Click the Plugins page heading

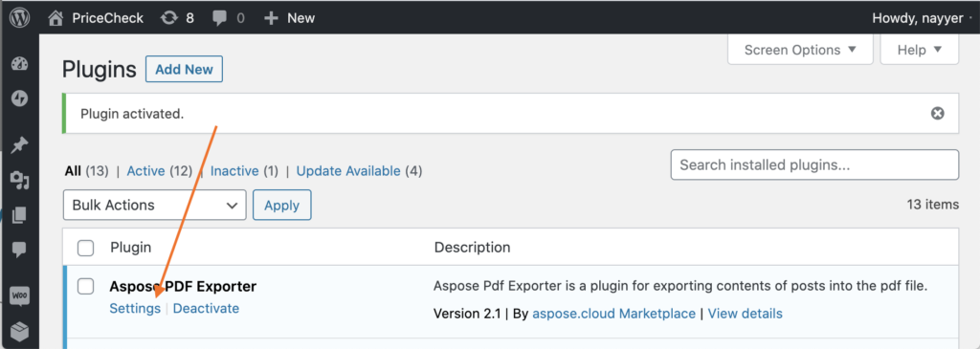pos(100,70)
